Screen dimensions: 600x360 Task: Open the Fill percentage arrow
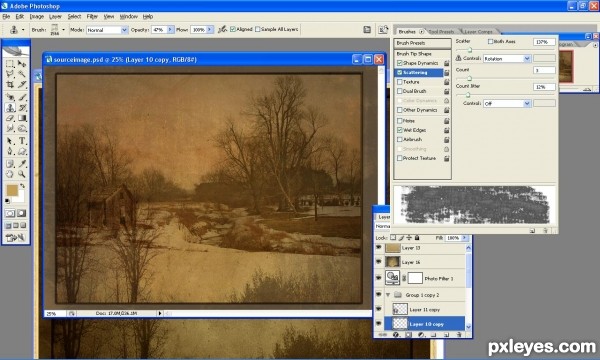(x=465, y=238)
